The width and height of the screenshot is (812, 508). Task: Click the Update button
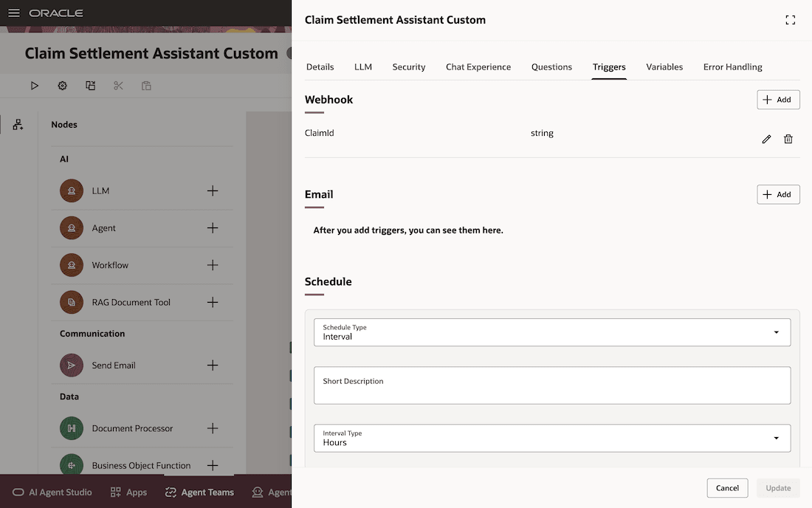(x=778, y=488)
